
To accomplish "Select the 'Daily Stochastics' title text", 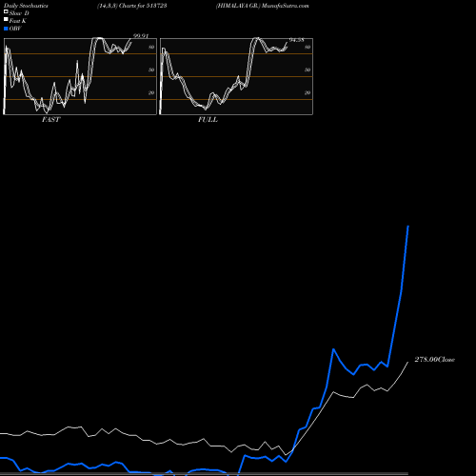I will pyautogui.click(x=26, y=6).
